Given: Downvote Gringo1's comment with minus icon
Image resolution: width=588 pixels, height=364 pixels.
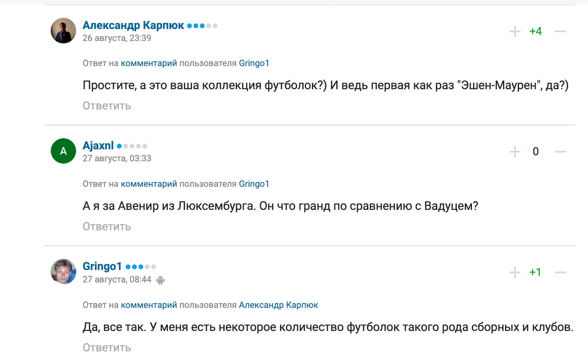Looking at the screenshot, I should [560, 272].
